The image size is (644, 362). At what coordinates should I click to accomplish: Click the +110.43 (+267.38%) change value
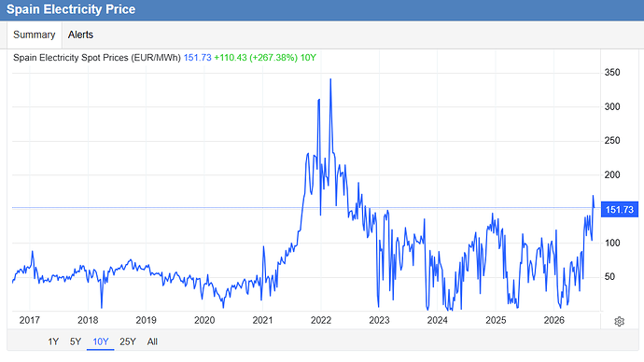pyautogui.click(x=256, y=58)
